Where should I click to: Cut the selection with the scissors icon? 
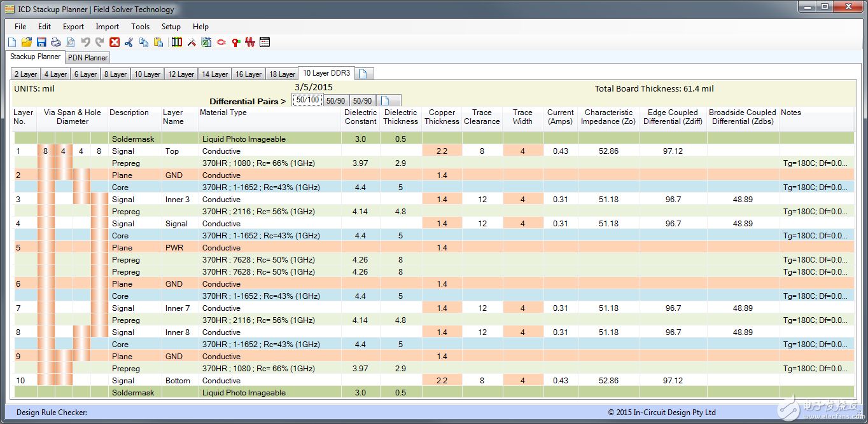[129, 43]
